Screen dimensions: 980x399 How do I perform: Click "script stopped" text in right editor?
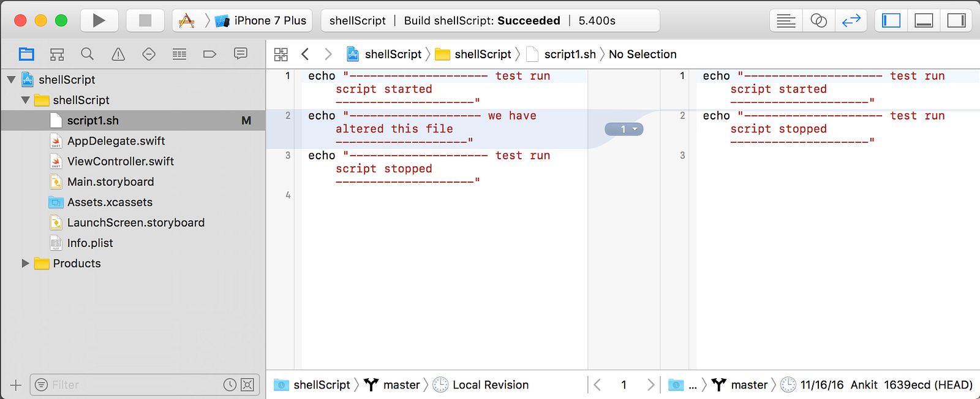click(778, 129)
